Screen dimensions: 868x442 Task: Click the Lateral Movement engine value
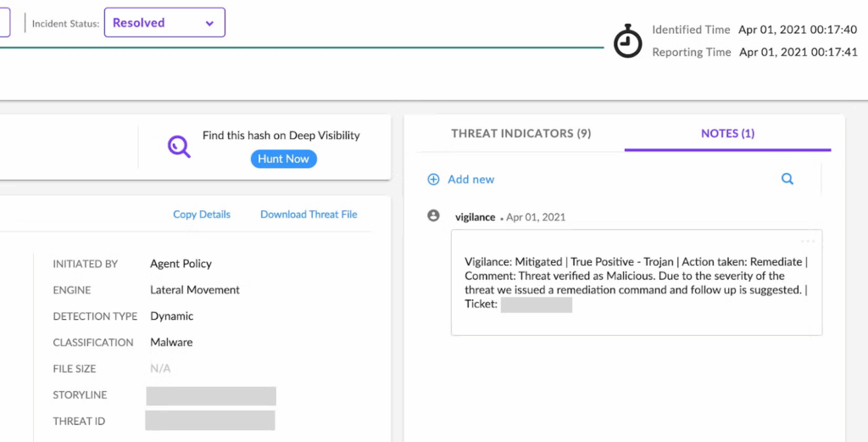tap(195, 290)
